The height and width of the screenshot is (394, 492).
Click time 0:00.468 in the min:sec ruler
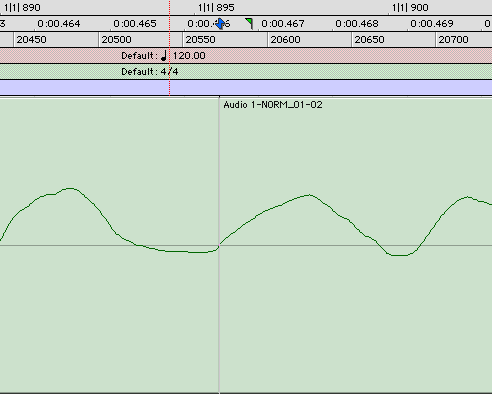(x=357, y=24)
